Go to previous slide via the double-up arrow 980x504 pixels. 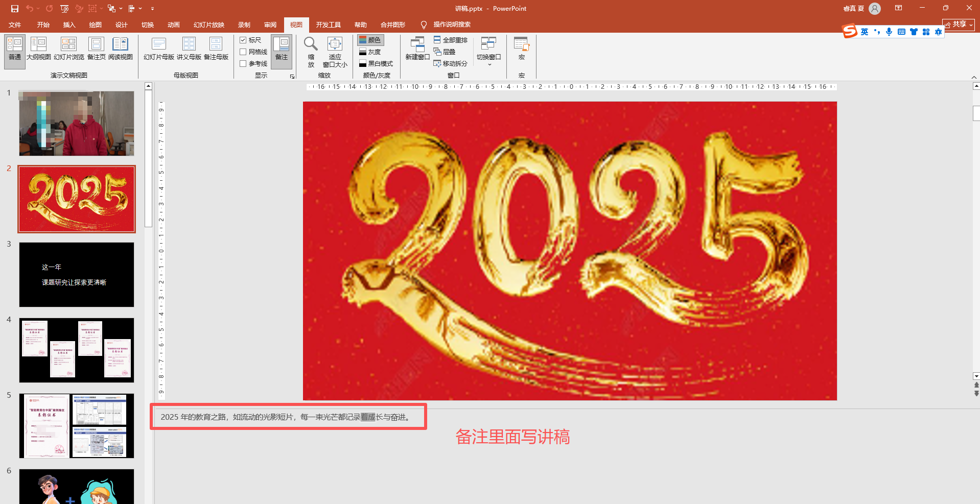tap(976, 385)
